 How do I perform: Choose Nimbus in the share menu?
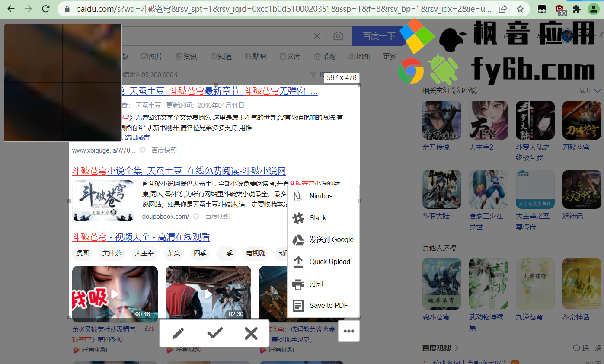pos(323,196)
